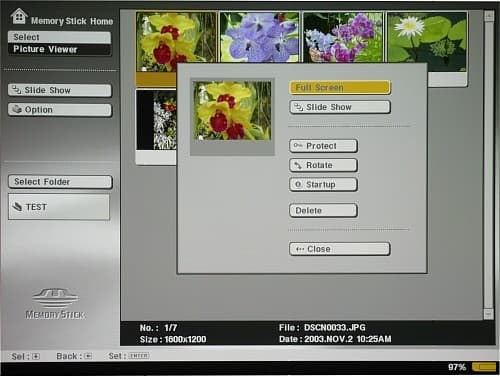500x377 pixels.
Task: Click the scrollbar up arrow
Action: point(489,16)
